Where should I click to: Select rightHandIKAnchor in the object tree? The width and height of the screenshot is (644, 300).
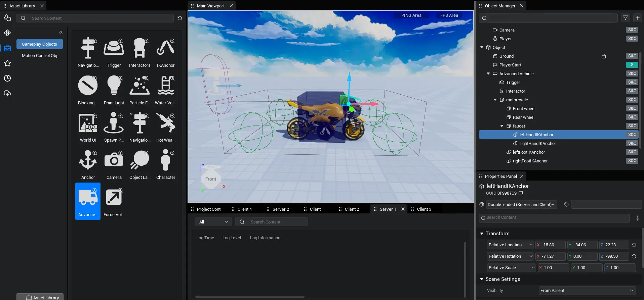(x=537, y=143)
